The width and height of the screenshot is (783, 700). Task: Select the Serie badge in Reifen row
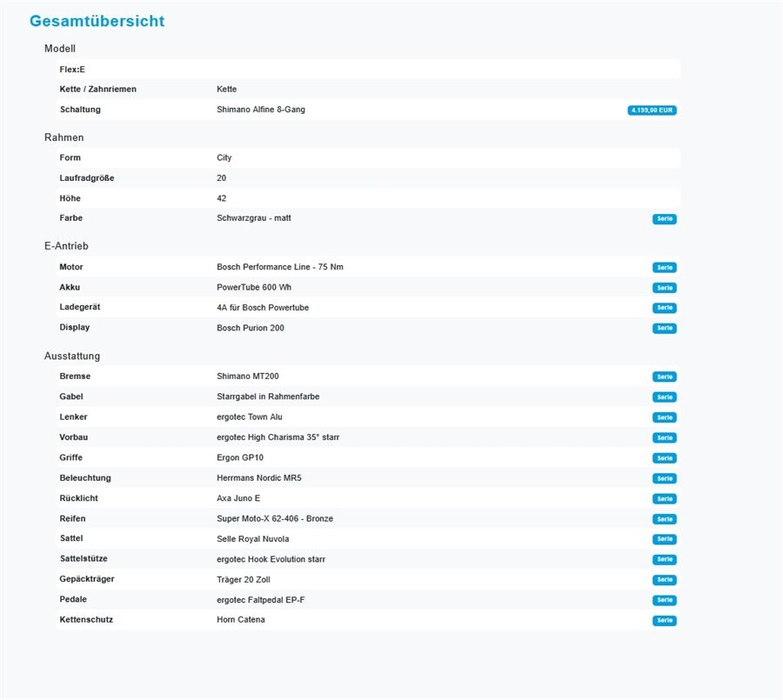tap(664, 519)
